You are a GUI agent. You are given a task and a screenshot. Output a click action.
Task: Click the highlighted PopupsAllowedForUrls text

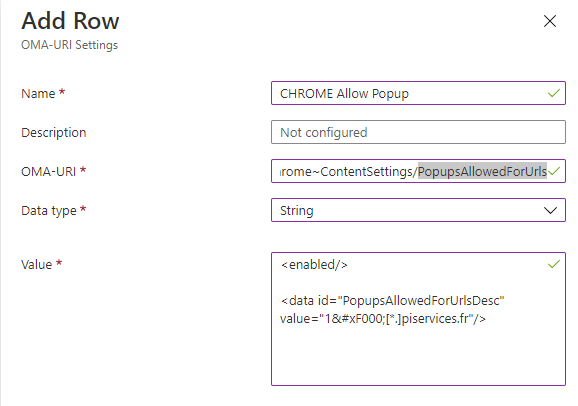coord(482,171)
